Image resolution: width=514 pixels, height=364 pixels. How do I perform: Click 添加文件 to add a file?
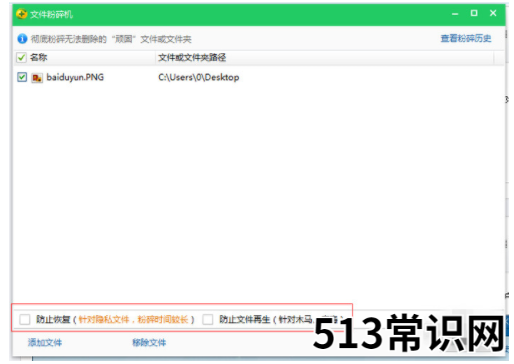click(x=45, y=342)
